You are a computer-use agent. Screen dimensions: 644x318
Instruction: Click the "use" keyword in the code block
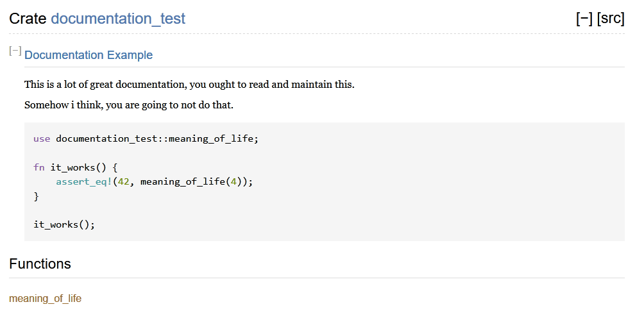tap(42, 138)
